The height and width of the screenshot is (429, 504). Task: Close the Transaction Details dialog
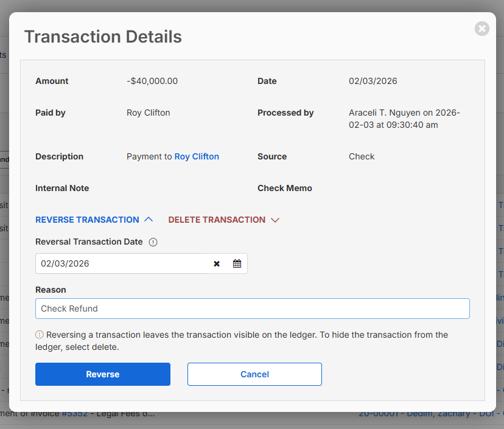[x=481, y=29]
